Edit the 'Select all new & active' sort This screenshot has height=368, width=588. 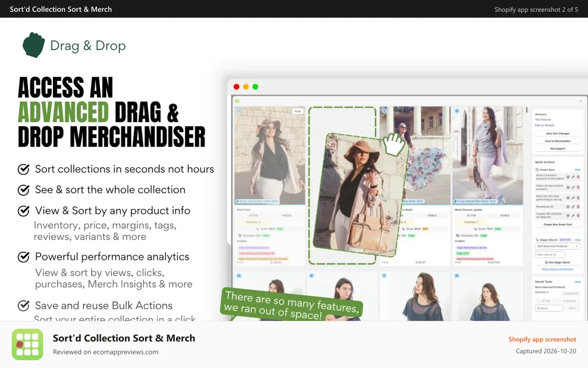coord(573,187)
